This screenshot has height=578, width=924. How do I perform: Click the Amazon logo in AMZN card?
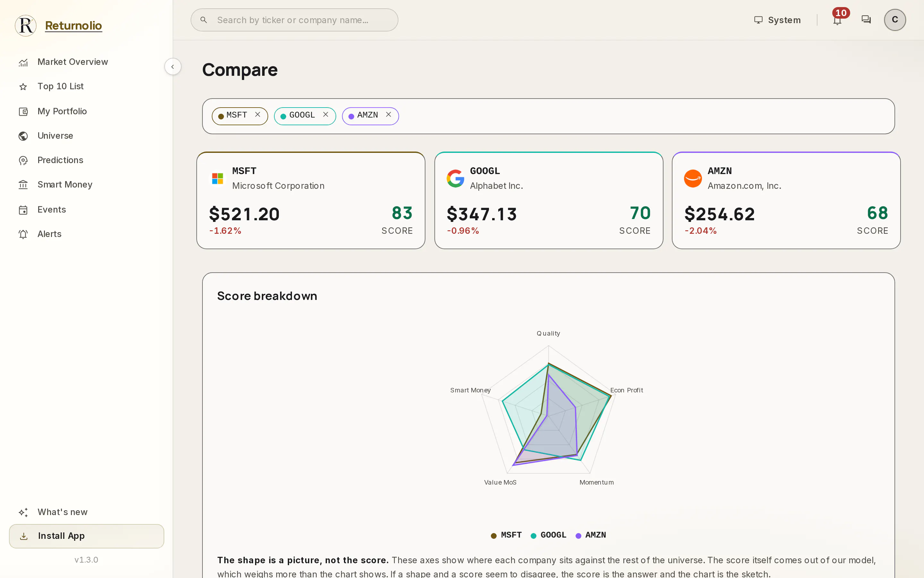(693, 179)
